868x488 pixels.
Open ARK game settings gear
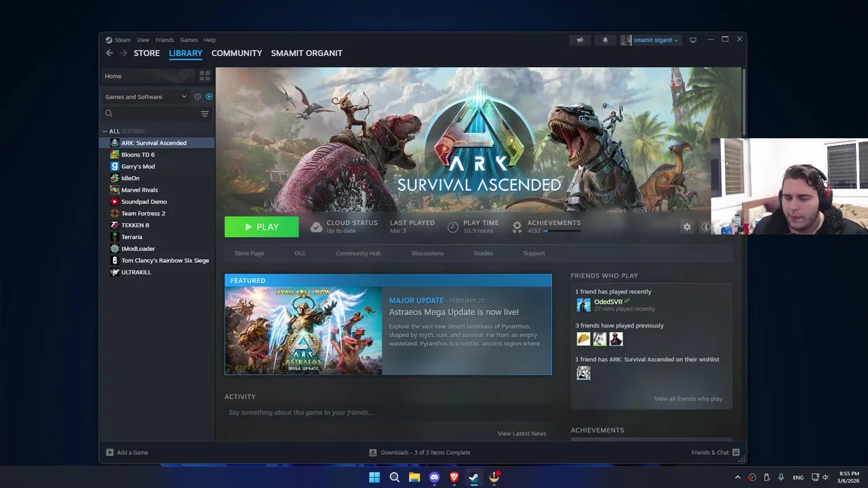click(687, 227)
